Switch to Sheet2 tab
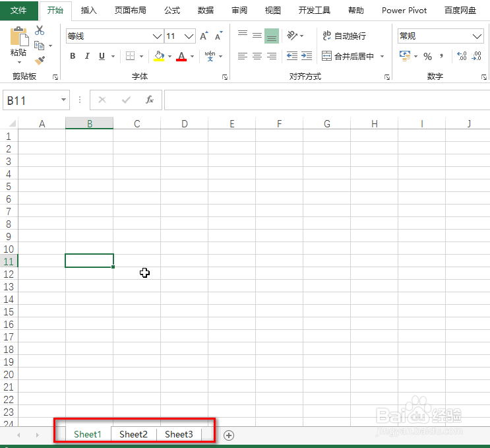 tap(133, 434)
